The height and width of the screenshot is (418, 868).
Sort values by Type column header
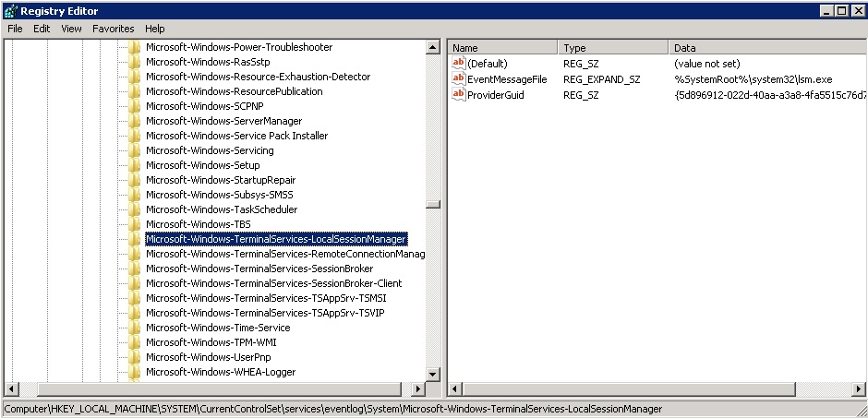pos(613,48)
